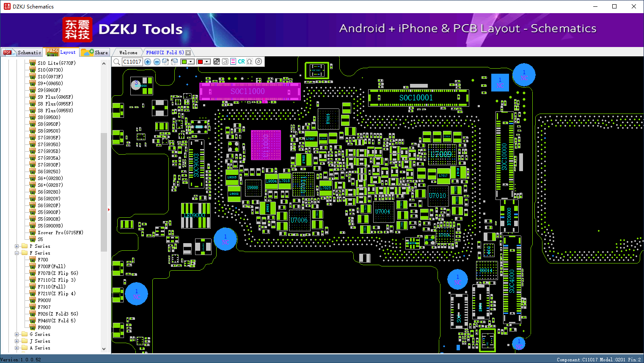This screenshot has height=363, width=644.
Task: Select F721U(Z Flip 4) entry
Action: 56,294
